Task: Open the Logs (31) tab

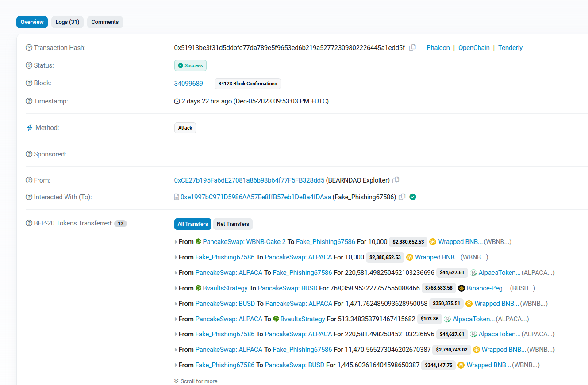Action: coord(67,22)
